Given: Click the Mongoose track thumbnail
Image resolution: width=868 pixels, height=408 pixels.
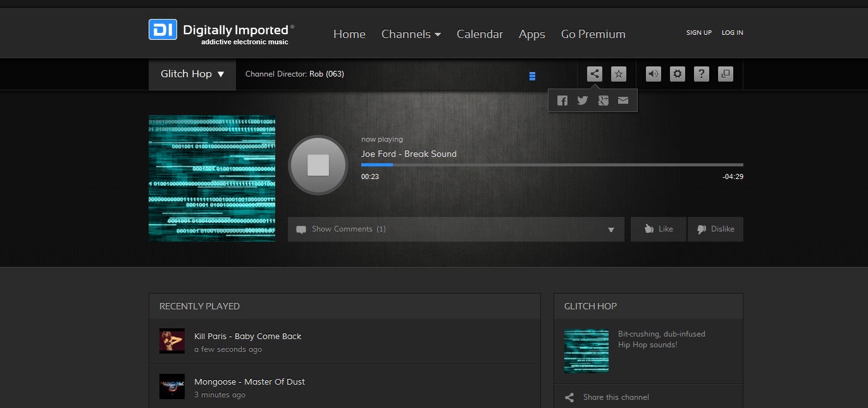Looking at the screenshot, I should click(x=172, y=386).
